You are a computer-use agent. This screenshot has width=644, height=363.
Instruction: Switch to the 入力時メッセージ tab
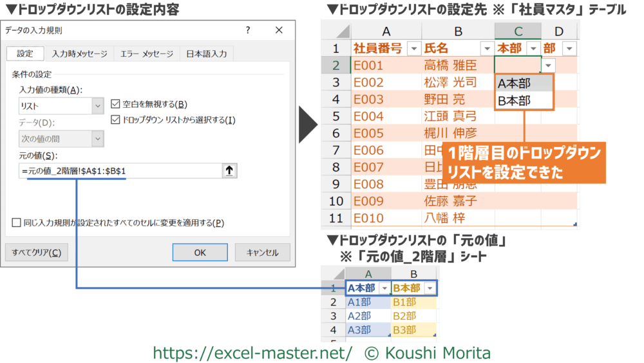(80, 54)
